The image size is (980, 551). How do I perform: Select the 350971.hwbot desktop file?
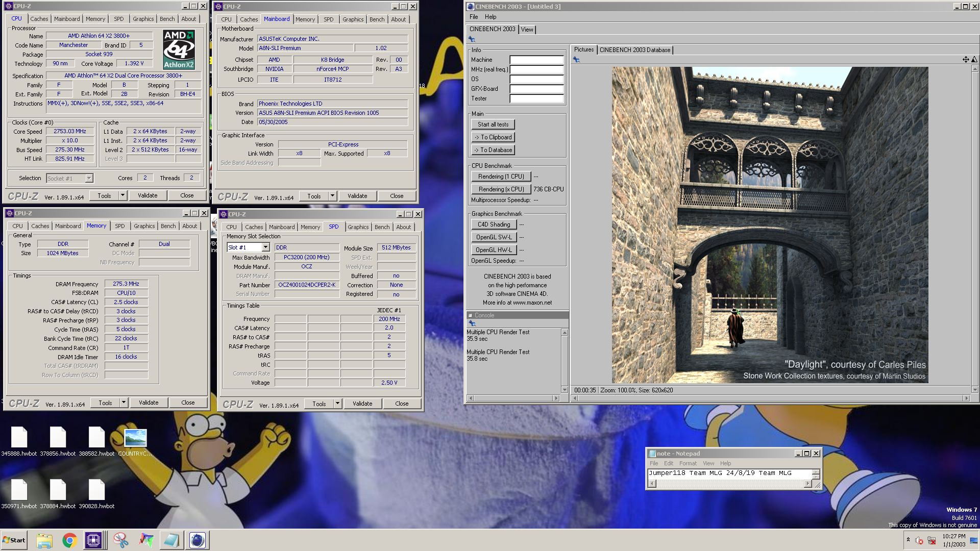point(19,494)
